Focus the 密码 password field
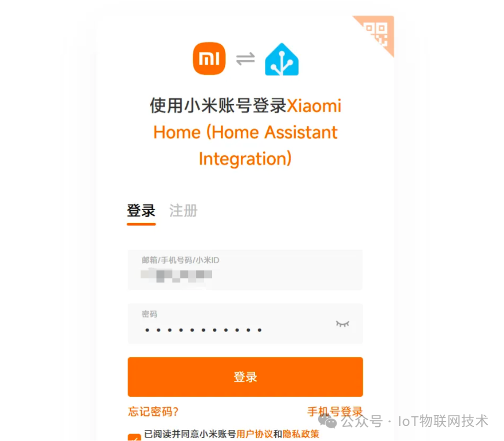The height and width of the screenshot is (441, 504). click(x=245, y=323)
